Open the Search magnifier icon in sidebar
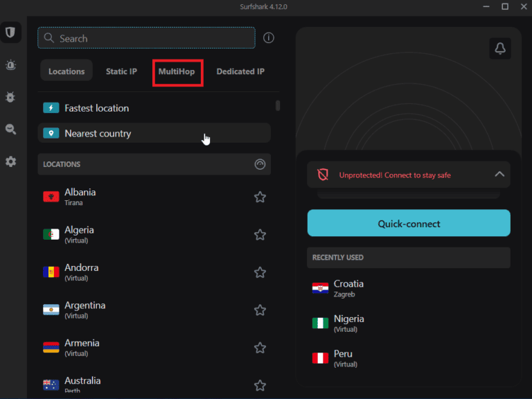532x399 pixels. pos(10,130)
